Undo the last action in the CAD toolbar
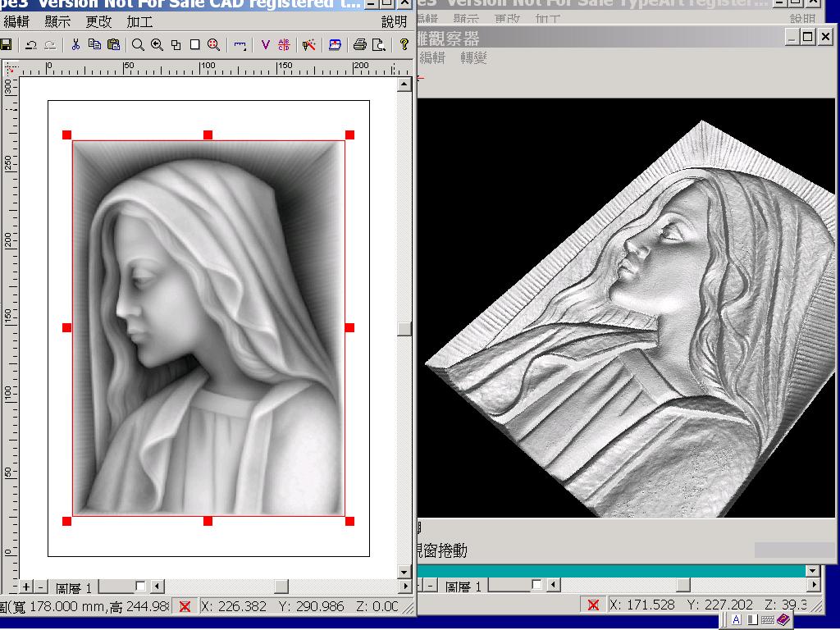The width and height of the screenshot is (840, 630). [31, 45]
